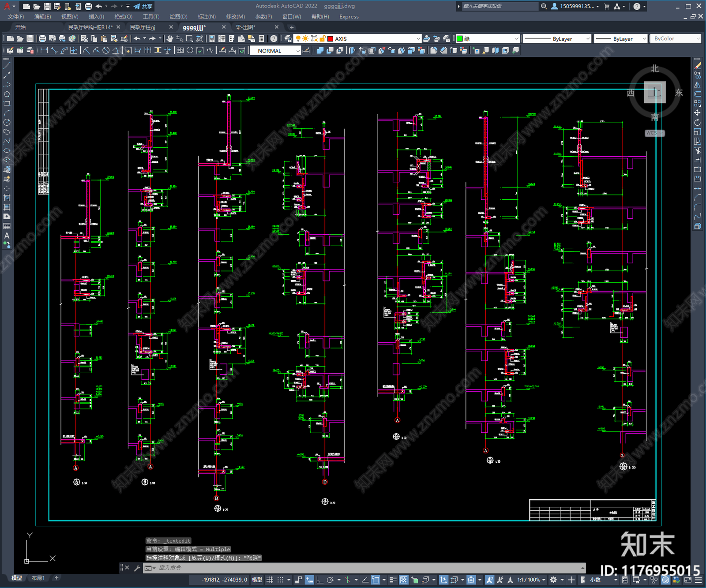The image size is (706, 588).
Task: Toggle the grid display in status bar
Action: (x=270, y=580)
